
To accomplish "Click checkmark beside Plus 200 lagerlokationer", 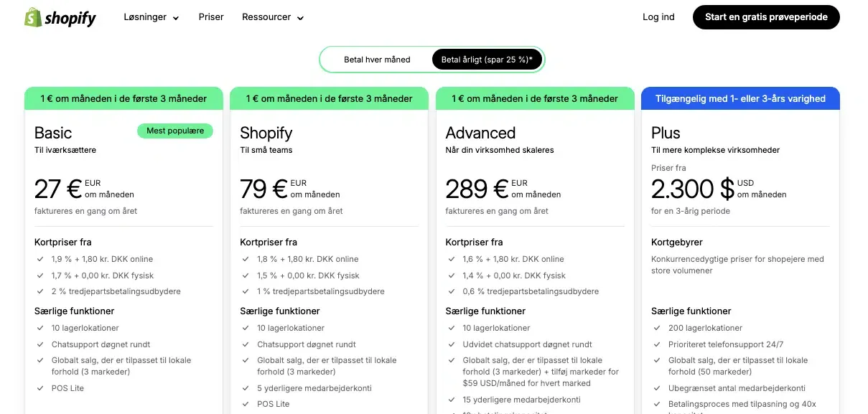I will tap(657, 328).
